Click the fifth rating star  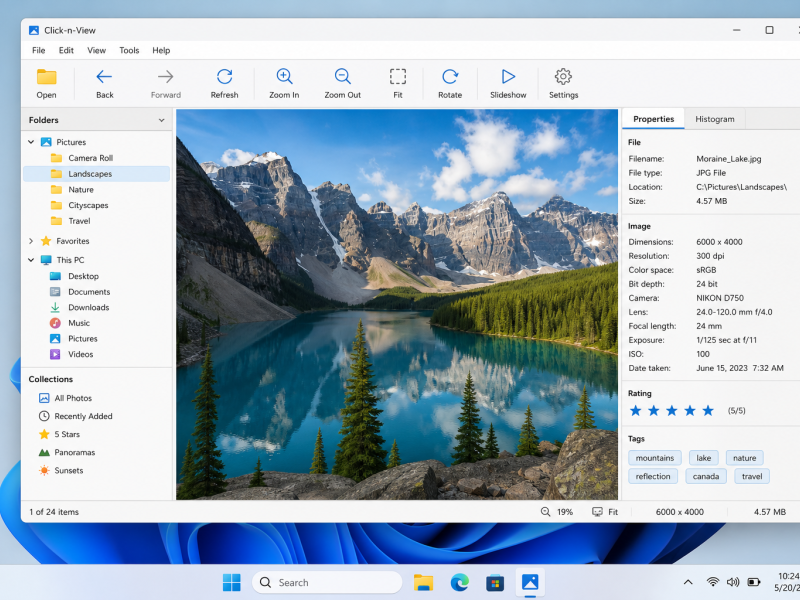tap(708, 410)
